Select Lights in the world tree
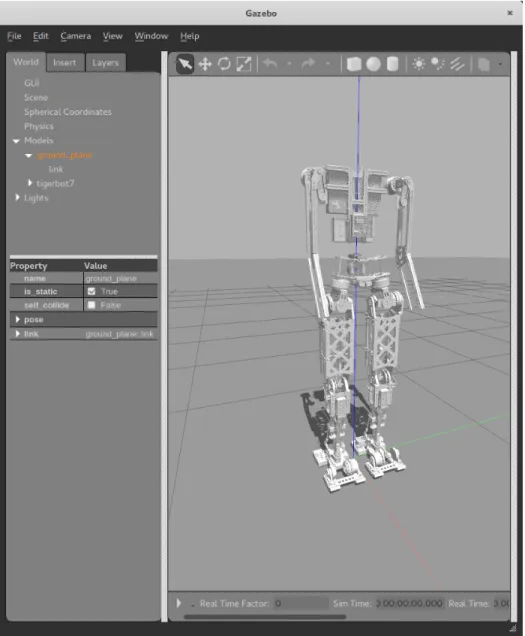 tap(36, 198)
